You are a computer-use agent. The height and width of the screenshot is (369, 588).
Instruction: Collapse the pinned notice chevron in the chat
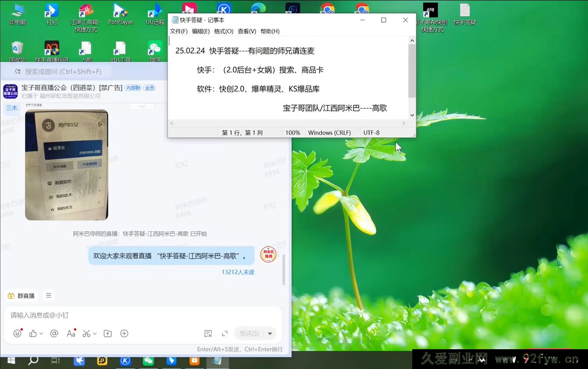tap(142, 106)
